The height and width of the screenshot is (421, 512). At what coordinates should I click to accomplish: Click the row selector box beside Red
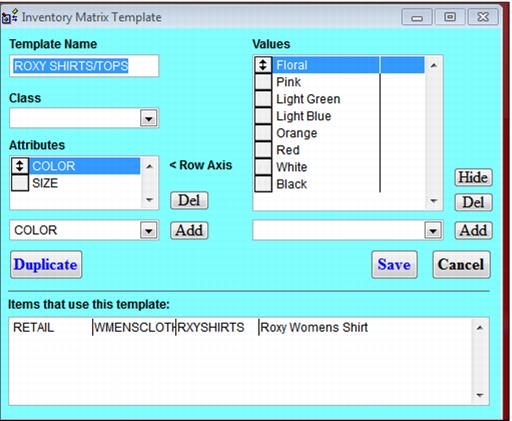click(263, 150)
